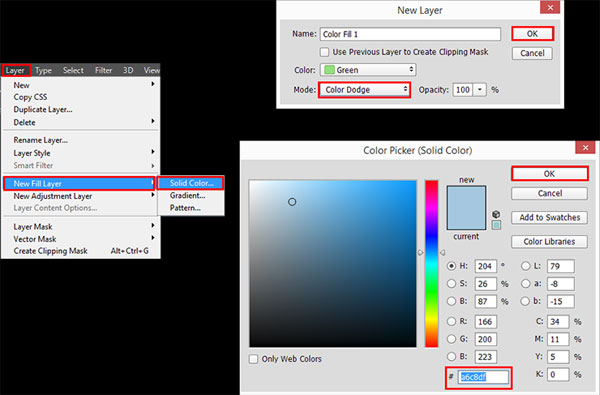This screenshot has width=600, height=395.
Task: Select New Fill Layer menu entry
Action: click(x=79, y=184)
